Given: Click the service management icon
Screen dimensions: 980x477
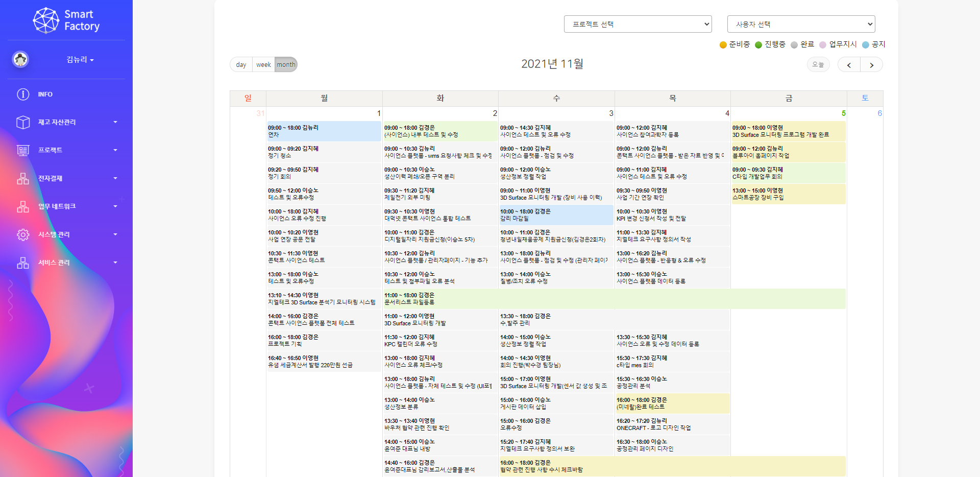Looking at the screenshot, I should coord(23,263).
